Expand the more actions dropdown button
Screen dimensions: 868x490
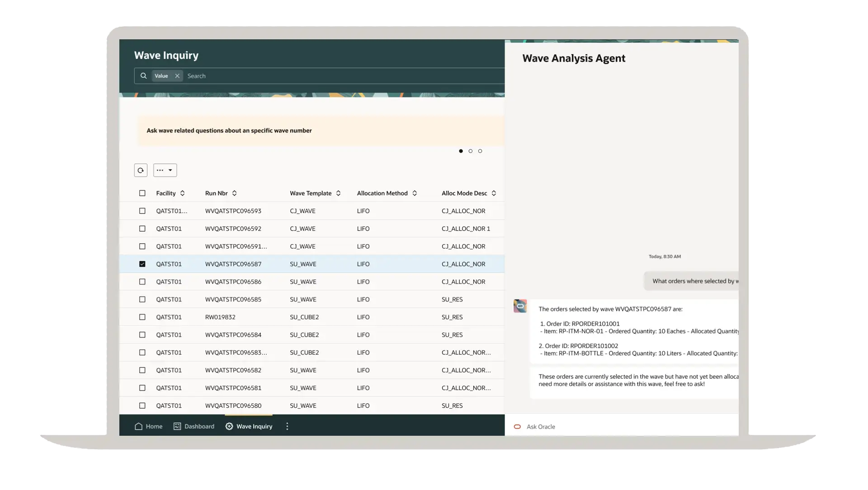(x=165, y=170)
